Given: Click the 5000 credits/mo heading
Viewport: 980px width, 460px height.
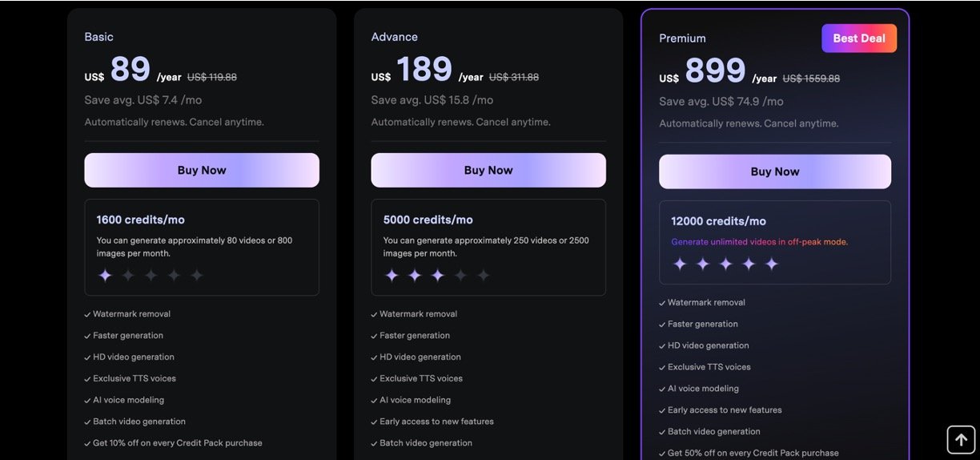Looking at the screenshot, I should 428,220.
